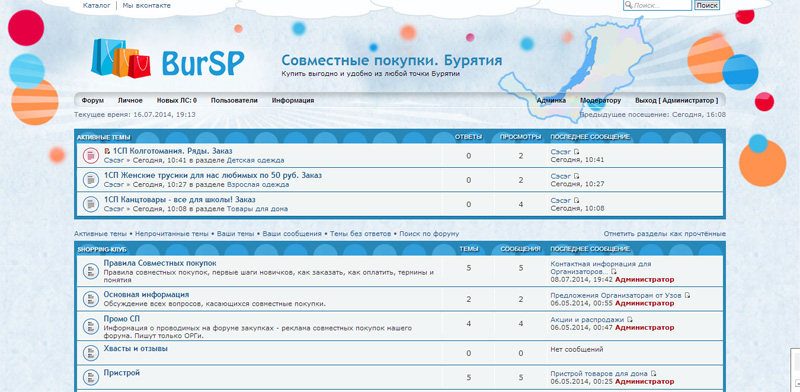The image size is (800, 392).
Task: Click Отметить разделы как прочтённые
Action: (x=665, y=234)
